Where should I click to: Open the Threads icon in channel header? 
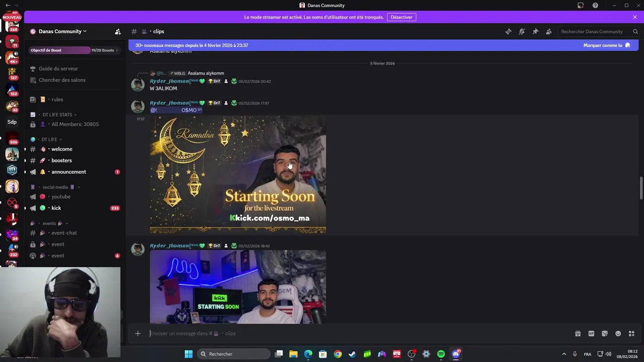pos(508,31)
